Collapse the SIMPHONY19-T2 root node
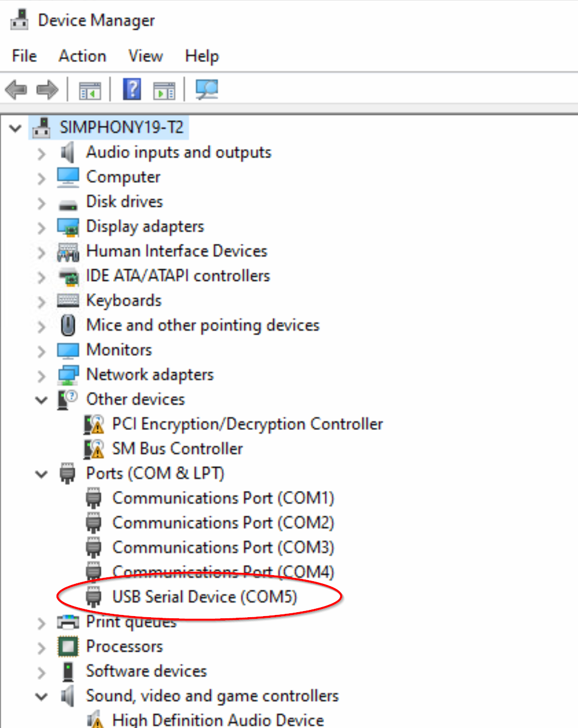This screenshot has height=728, width=578. pyautogui.click(x=15, y=129)
